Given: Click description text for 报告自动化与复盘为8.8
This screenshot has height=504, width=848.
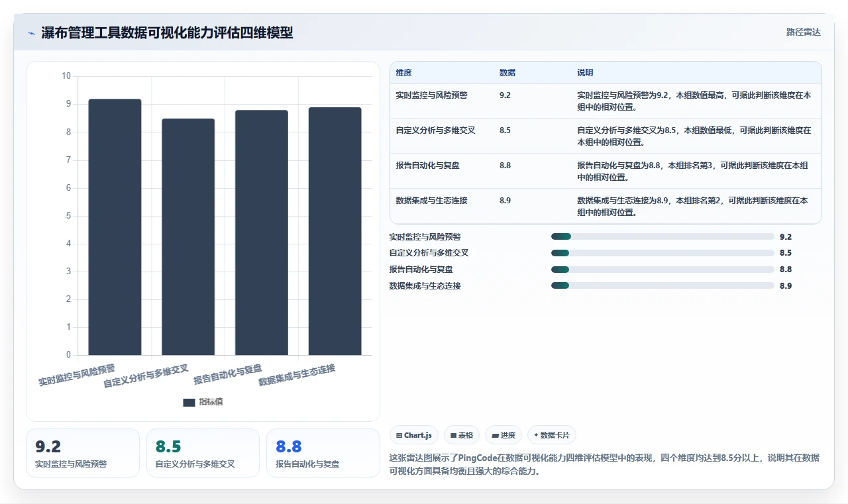Looking at the screenshot, I should pyautogui.click(x=694, y=171).
